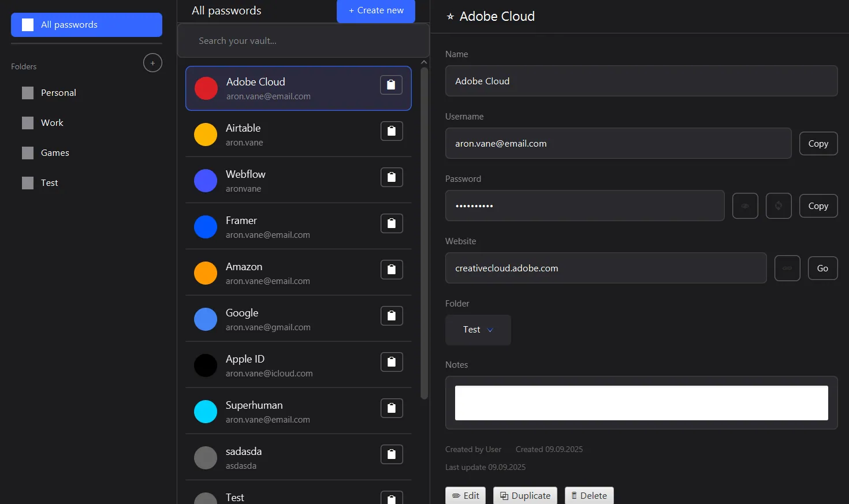Image resolution: width=849 pixels, height=504 pixels.
Task: Copy Apple ID password via clipboard icon
Action: [392, 362]
